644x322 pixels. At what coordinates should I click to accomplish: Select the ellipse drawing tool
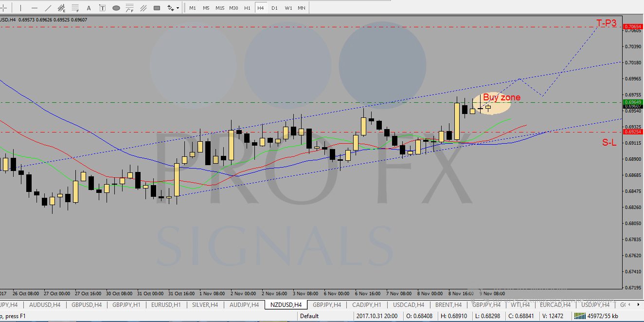pyautogui.click(x=116, y=8)
